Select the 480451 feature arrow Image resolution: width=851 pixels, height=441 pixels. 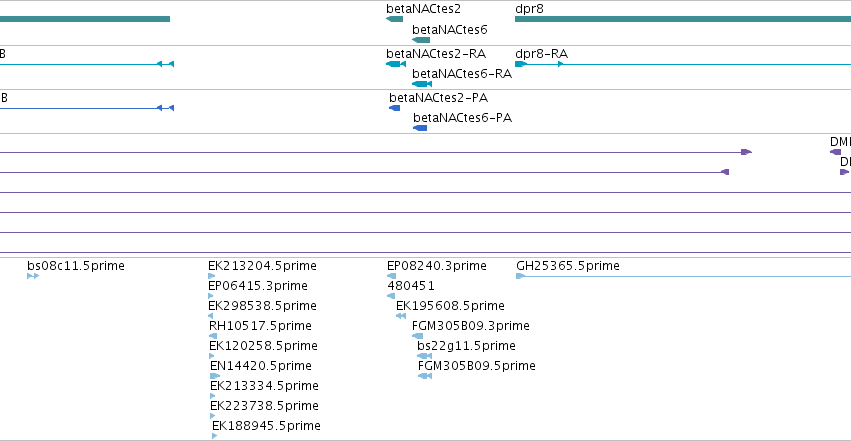pos(391,296)
